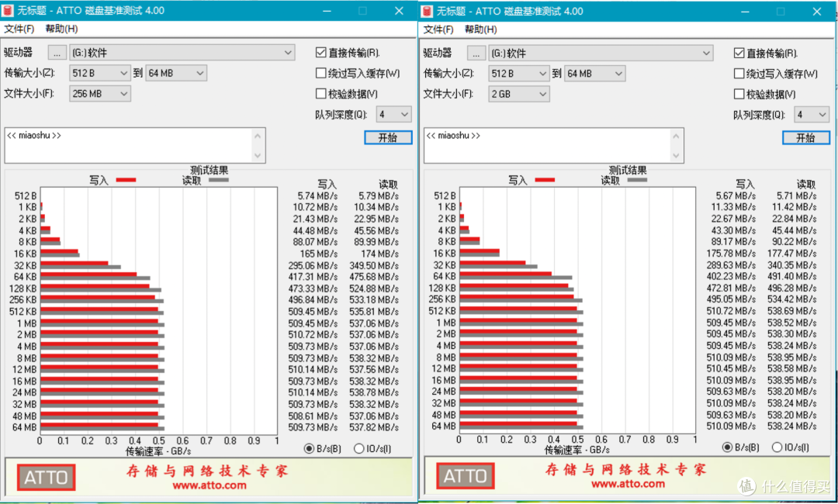The width and height of the screenshot is (838, 504).
Task: Click description scrollbar down arrow, right window
Action: click(x=676, y=155)
